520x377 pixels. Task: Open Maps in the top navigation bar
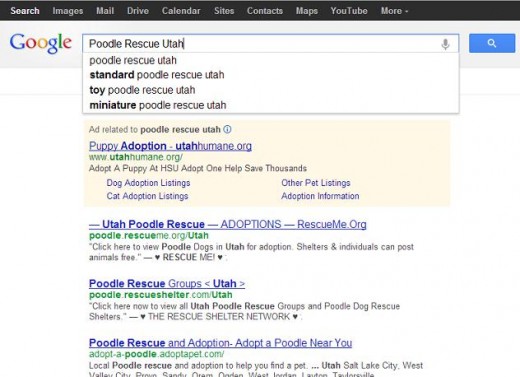click(307, 11)
